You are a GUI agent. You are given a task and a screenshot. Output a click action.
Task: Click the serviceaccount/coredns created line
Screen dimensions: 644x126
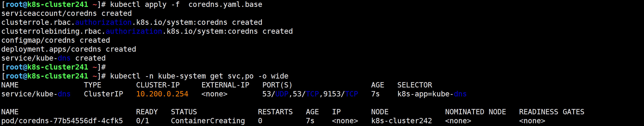pyautogui.click(x=66, y=13)
